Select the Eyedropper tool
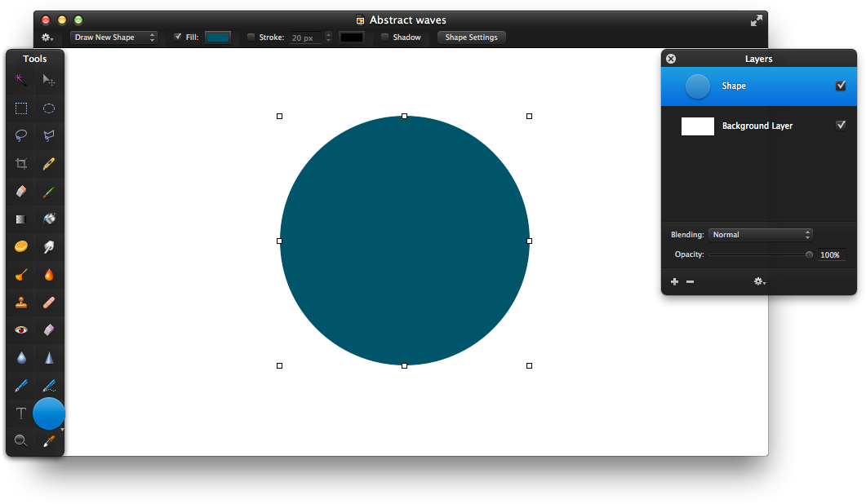Image resolution: width=866 pixels, height=504 pixels. (48, 440)
